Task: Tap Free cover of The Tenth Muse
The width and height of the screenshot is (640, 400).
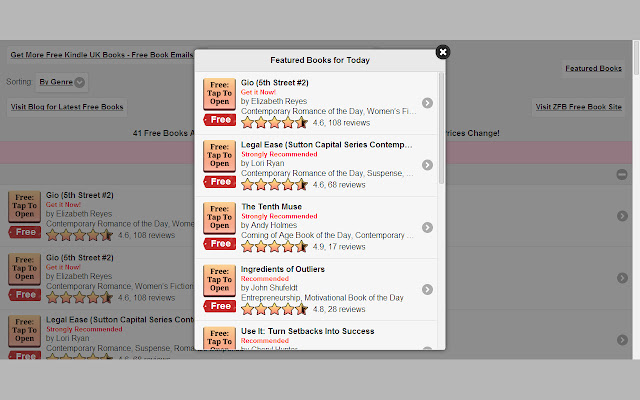Action: click(x=219, y=226)
